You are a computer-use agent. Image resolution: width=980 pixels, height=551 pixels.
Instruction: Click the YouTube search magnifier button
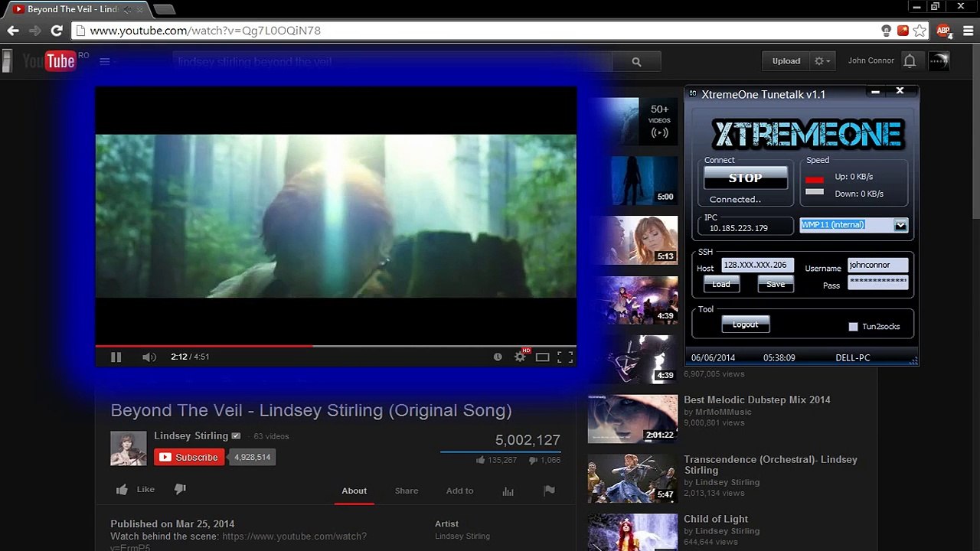pos(636,62)
